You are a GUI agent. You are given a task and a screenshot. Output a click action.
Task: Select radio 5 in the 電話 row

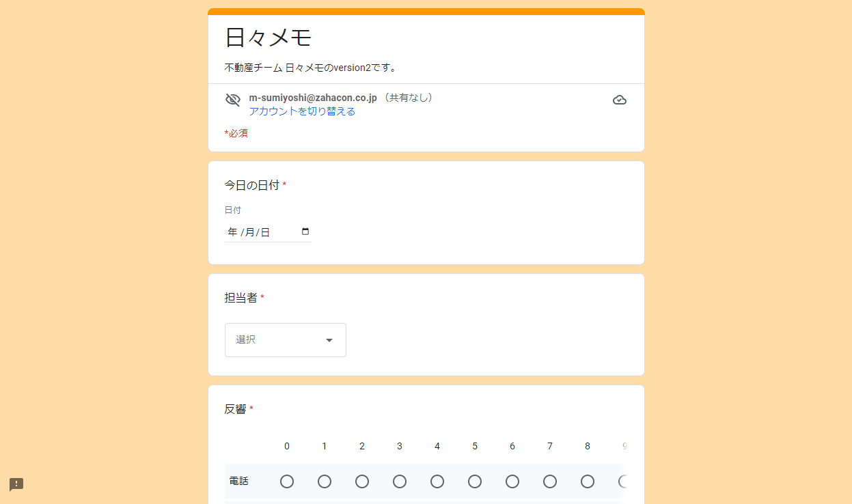(475, 481)
